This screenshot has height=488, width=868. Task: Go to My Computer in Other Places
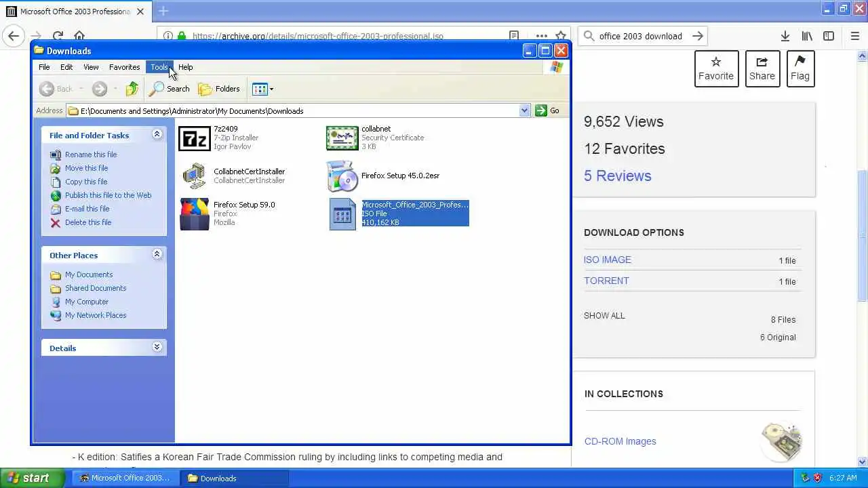point(87,302)
